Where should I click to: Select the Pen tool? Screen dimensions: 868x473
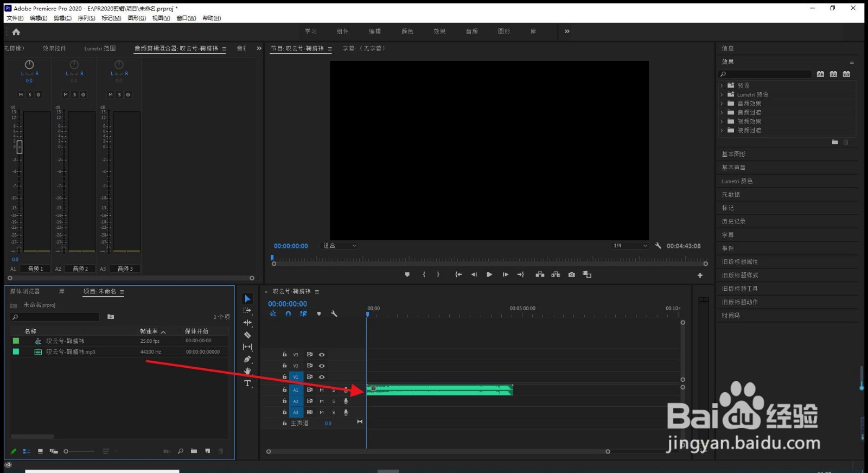(247, 359)
